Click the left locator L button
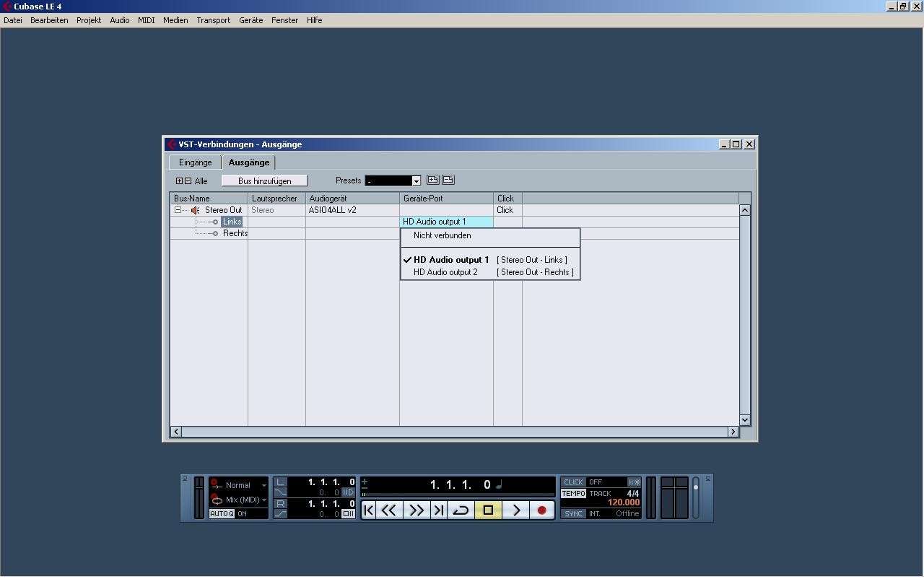Image resolution: width=924 pixels, height=579 pixels. (281, 482)
